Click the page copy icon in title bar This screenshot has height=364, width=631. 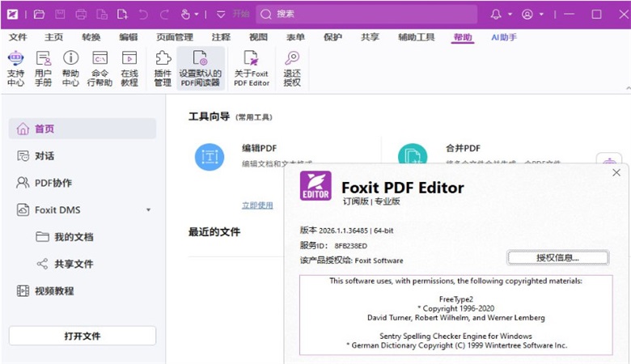[x=102, y=15]
